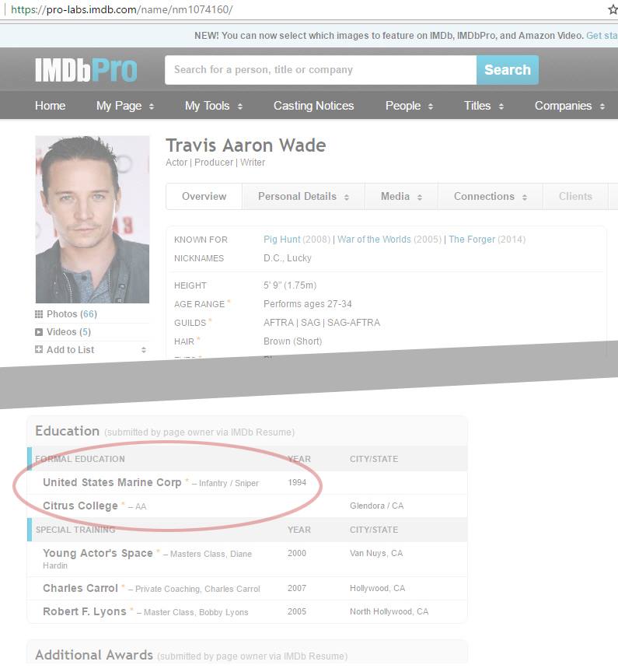The width and height of the screenshot is (618, 672).
Task: Open the My Tools dropdown menu
Action: pyautogui.click(x=213, y=106)
